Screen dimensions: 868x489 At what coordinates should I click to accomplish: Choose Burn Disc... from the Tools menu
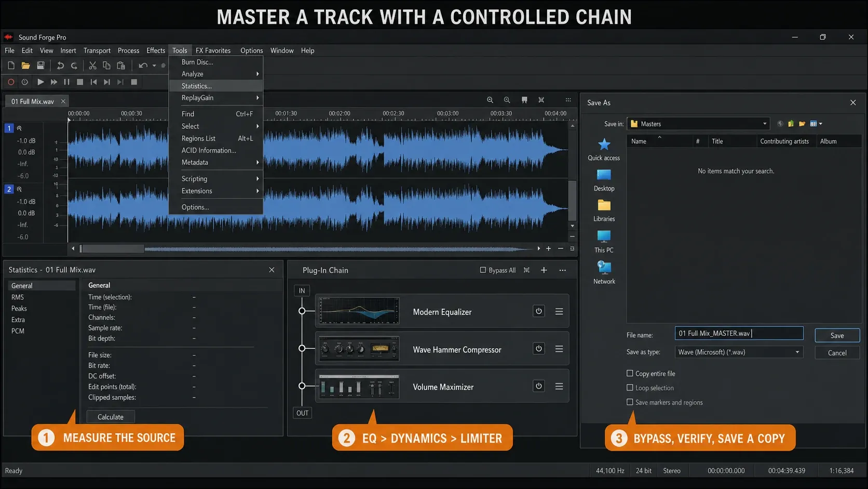[x=216, y=62]
